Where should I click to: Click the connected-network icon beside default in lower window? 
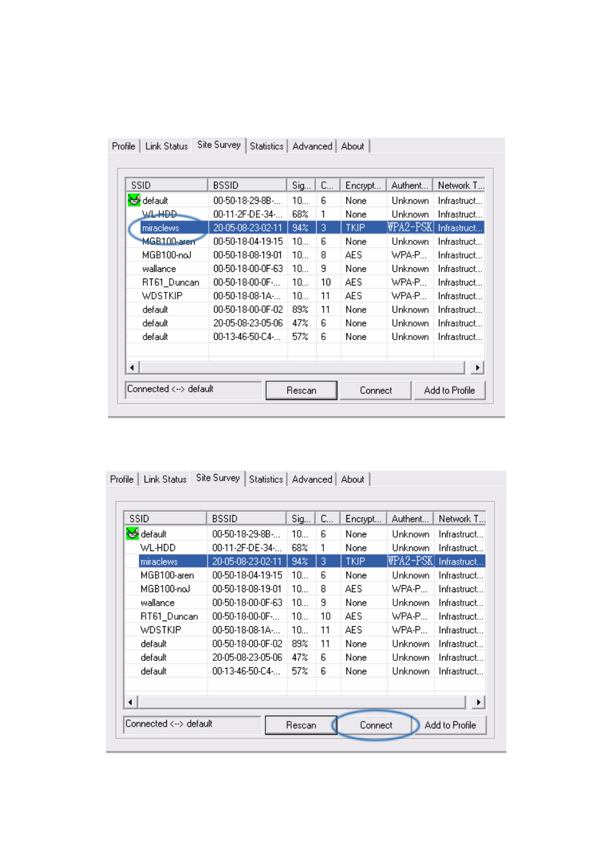click(132, 534)
